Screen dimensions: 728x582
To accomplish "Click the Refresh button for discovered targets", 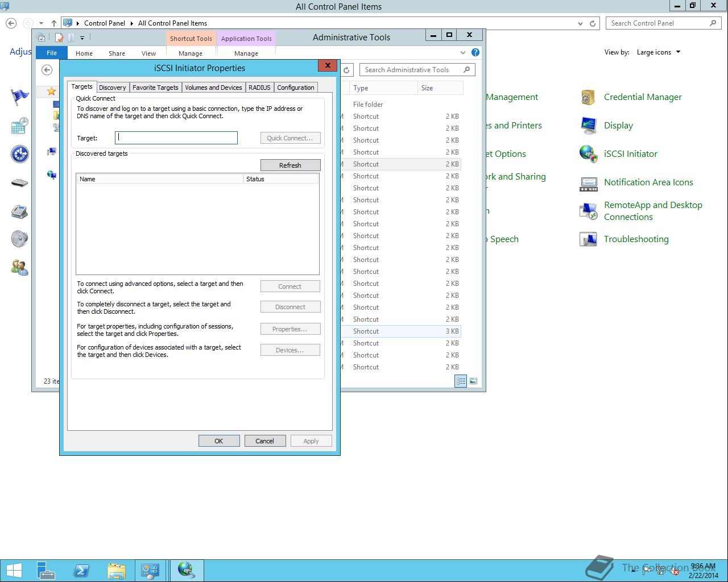I will click(290, 165).
